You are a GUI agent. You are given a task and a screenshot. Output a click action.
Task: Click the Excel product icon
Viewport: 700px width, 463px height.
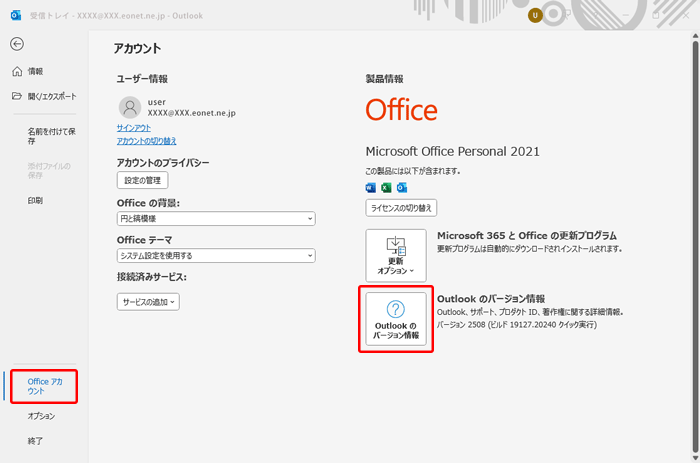387,187
